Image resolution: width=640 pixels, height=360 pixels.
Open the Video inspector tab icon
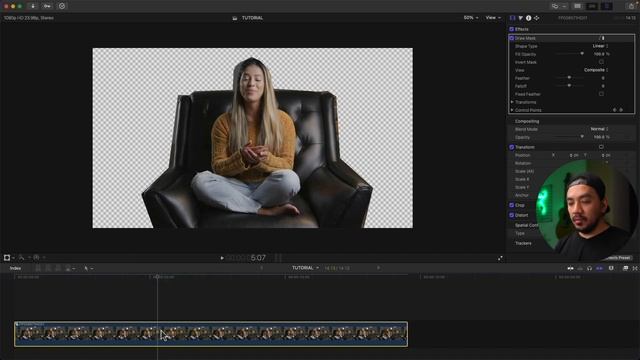tap(513, 18)
